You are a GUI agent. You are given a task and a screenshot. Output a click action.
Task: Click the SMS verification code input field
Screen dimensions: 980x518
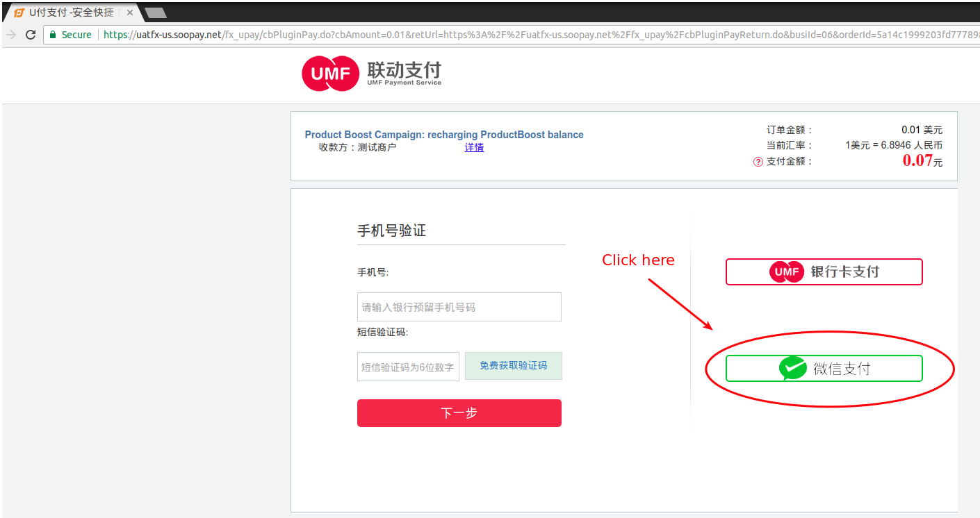pos(408,366)
